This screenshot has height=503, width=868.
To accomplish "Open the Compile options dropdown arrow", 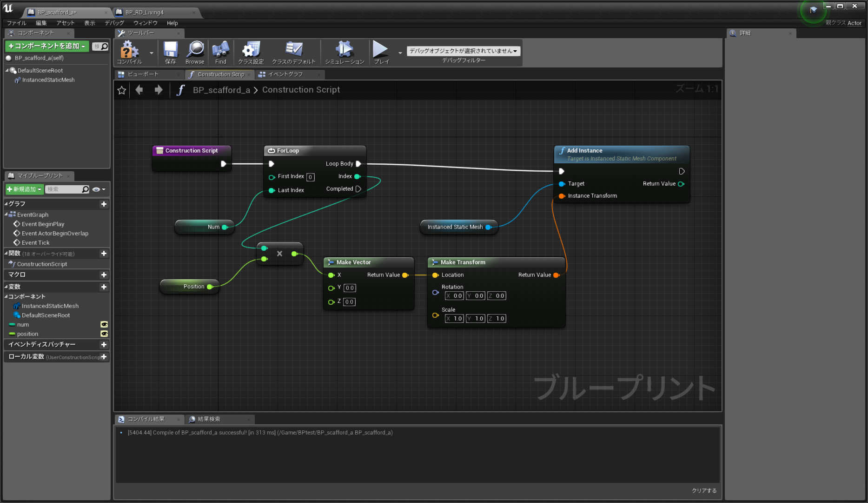I will (x=152, y=53).
